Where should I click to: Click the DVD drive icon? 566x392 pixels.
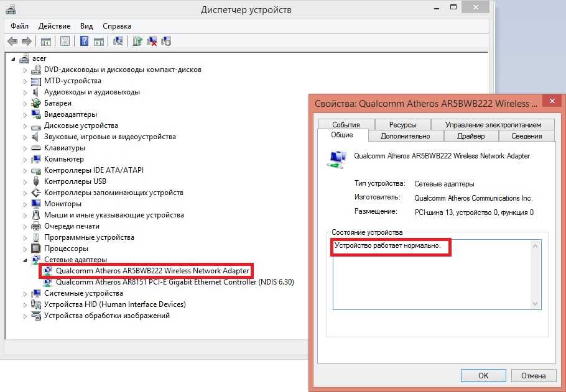36,70
